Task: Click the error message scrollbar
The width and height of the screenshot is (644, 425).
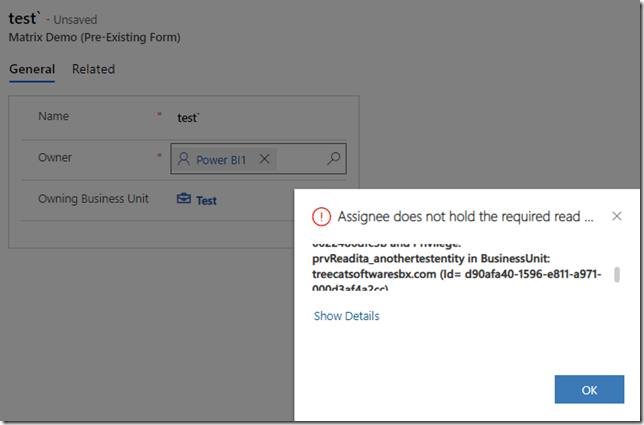Action: tap(617, 274)
